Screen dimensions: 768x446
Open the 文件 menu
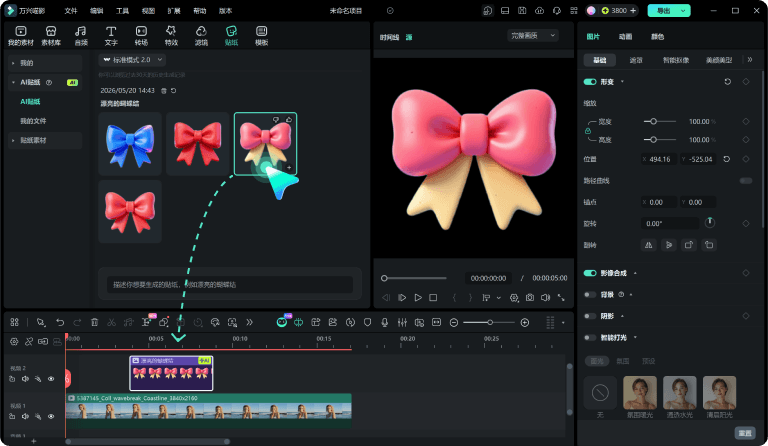pyautogui.click(x=71, y=11)
